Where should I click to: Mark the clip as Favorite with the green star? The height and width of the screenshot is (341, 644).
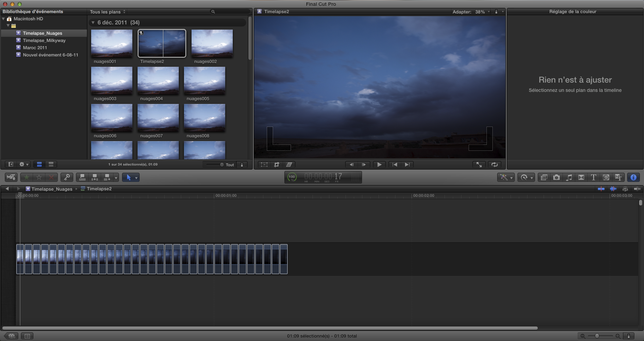coord(27,178)
